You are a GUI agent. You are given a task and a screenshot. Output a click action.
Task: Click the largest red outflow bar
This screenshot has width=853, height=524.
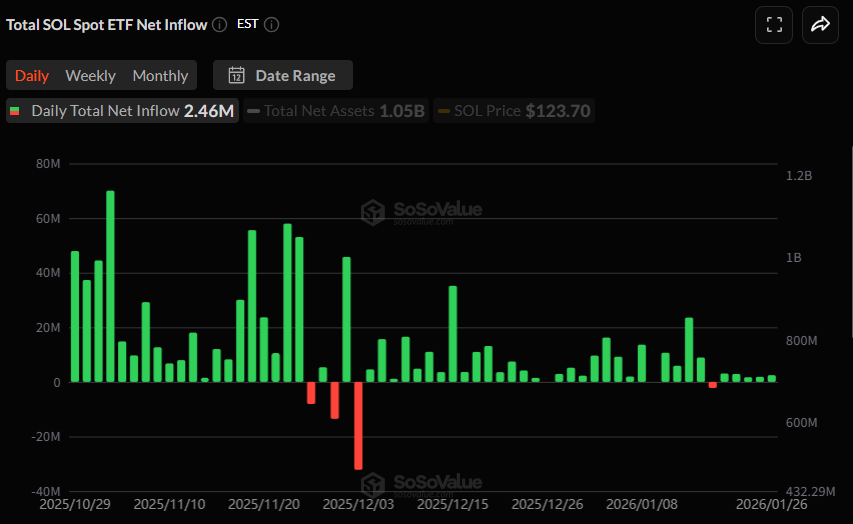358,425
